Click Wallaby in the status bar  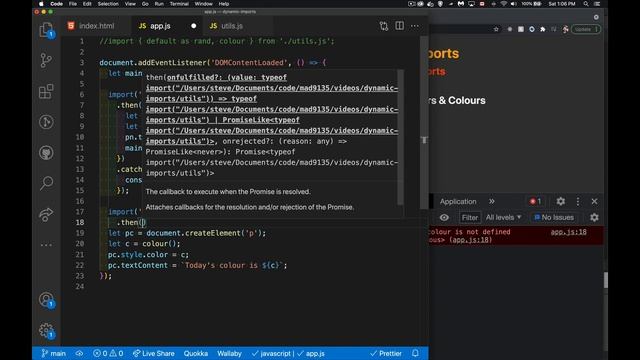click(x=229, y=353)
